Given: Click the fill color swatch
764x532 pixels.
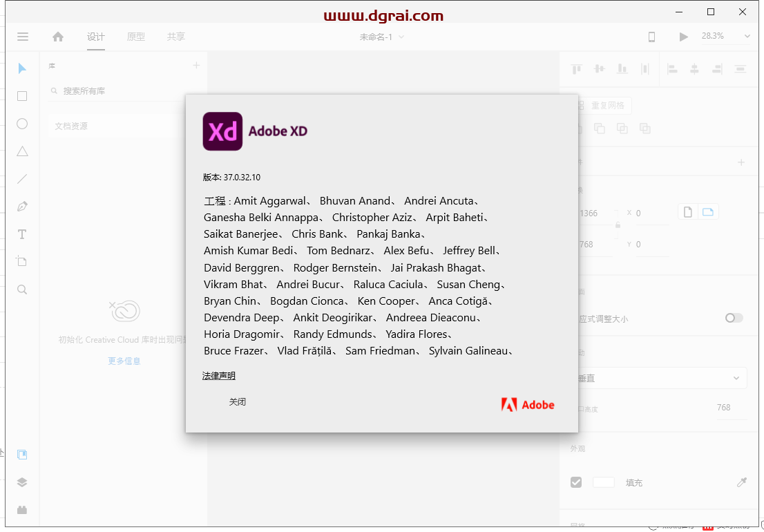Looking at the screenshot, I should click(603, 482).
